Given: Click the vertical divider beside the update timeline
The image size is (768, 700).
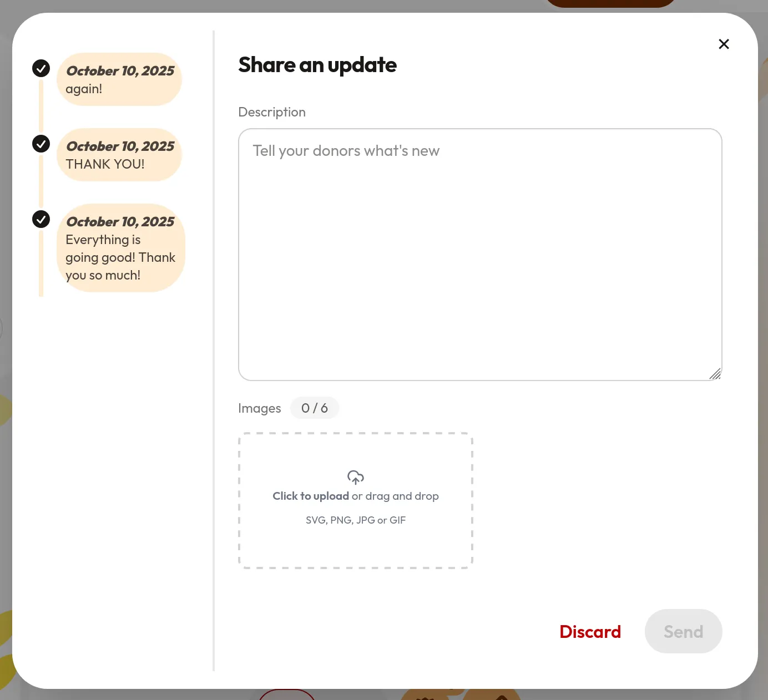Looking at the screenshot, I should pyautogui.click(x=214, y=351).
